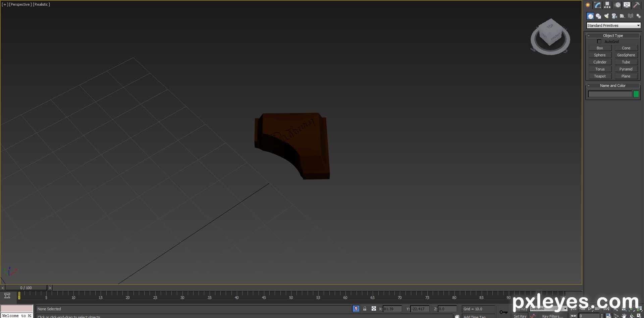Open the Create command panel tab

[588, 5]
